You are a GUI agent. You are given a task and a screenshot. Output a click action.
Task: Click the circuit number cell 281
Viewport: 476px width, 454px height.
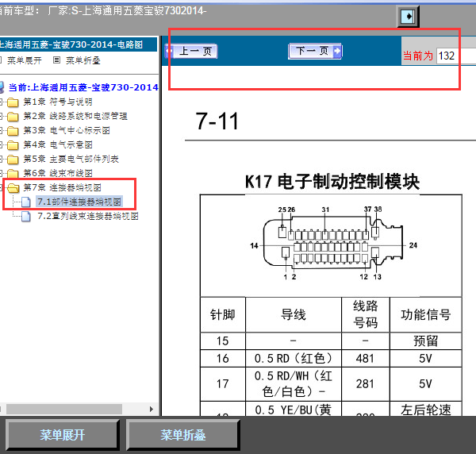point(366,384)
